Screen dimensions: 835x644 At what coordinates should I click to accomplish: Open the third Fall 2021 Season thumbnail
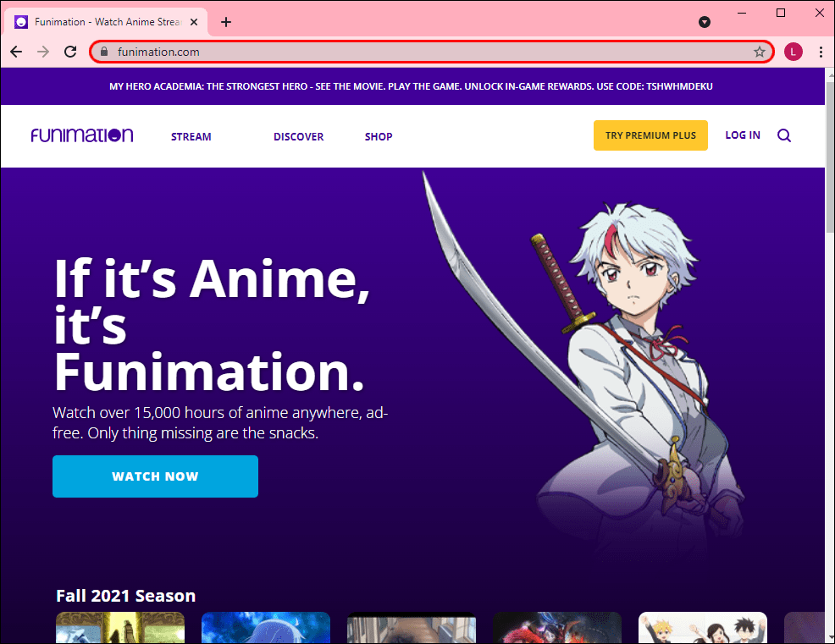click(x=411, y=628)
